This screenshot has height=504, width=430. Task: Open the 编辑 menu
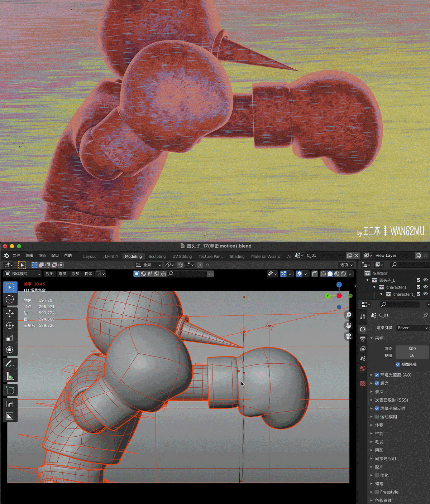click(29, 256)
